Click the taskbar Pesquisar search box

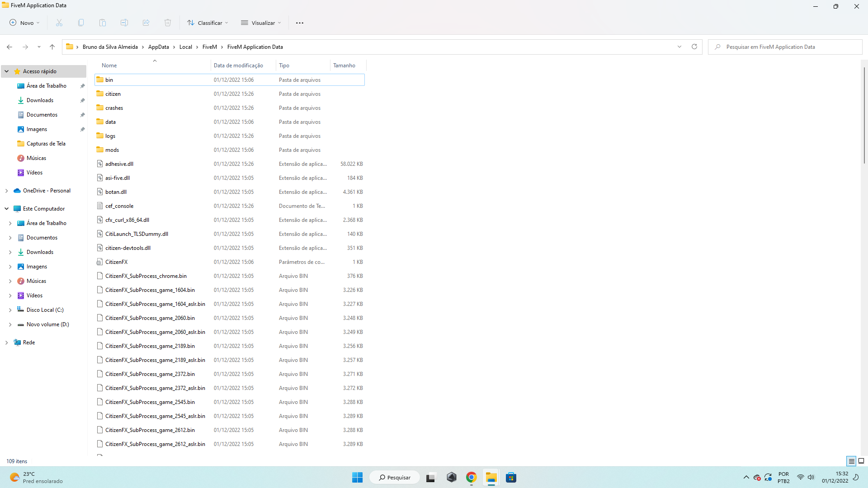(395, 477)
